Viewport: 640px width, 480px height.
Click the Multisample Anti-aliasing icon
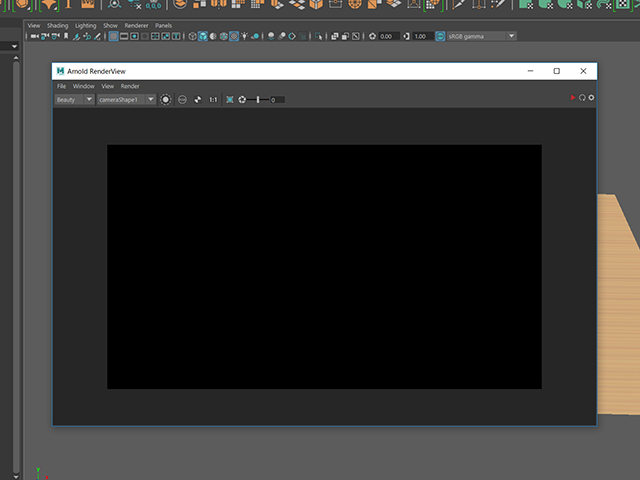coord(292,36)
